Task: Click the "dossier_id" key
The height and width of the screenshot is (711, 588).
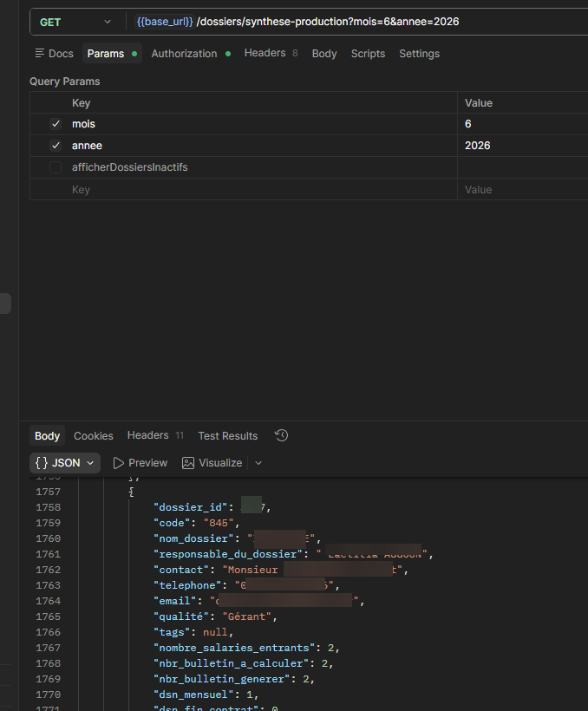Action: tap(191, 507)
